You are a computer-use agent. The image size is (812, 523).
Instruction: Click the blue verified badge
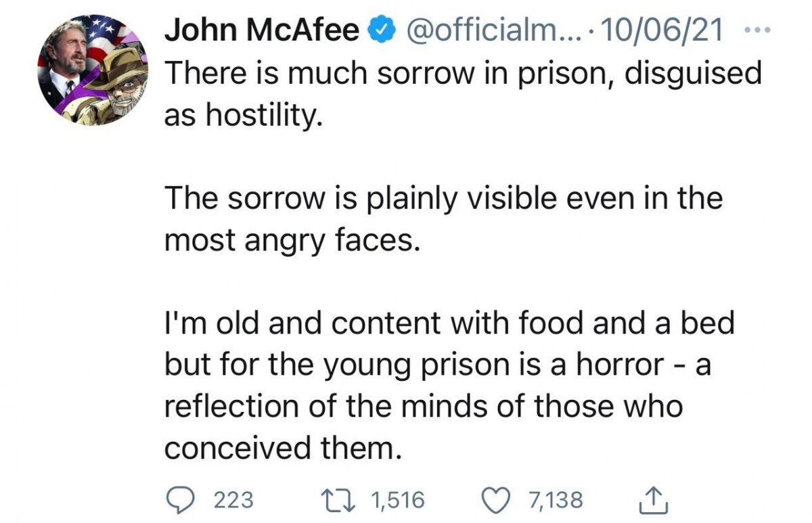380,30
